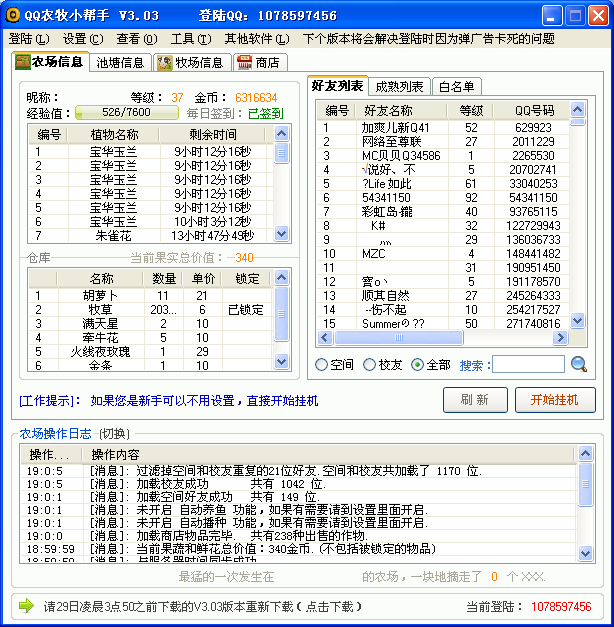
Task: Select the 火线夜玫瑰 warehouse row
Action: (x=150, y=352)
